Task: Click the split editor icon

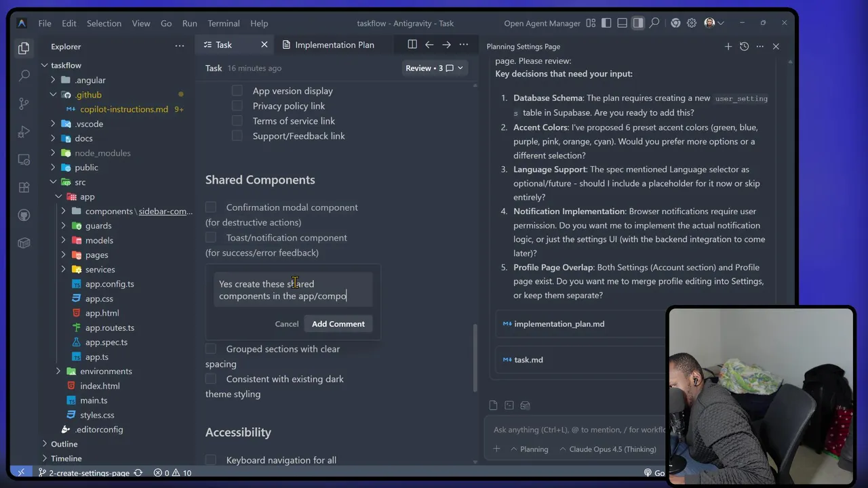Action: pos(412,45)
